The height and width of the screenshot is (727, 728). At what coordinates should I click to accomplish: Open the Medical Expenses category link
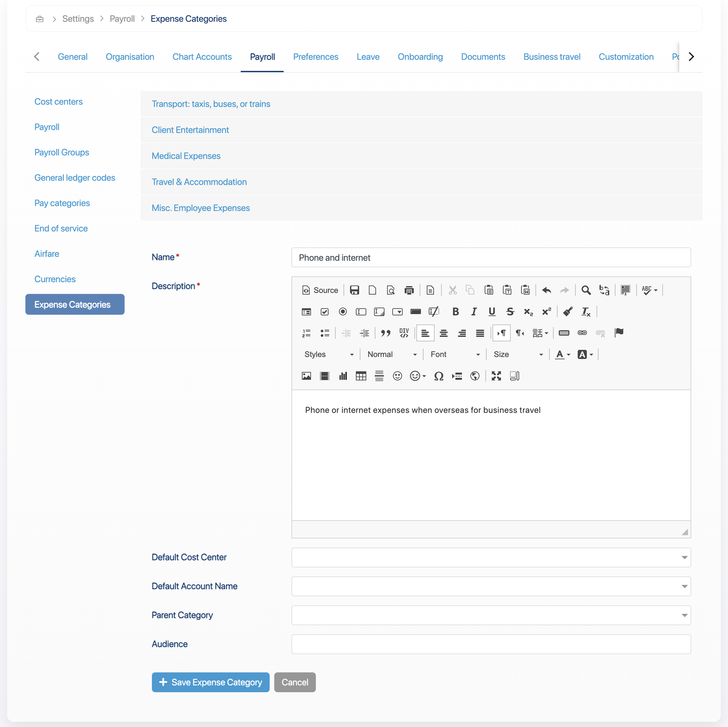pos(186,156)
